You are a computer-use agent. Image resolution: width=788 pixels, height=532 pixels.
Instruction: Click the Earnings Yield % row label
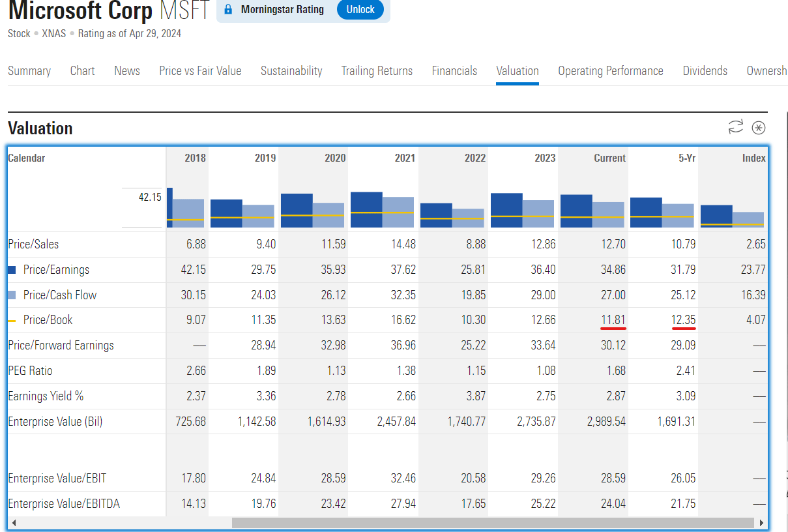[x=46, y=396]
